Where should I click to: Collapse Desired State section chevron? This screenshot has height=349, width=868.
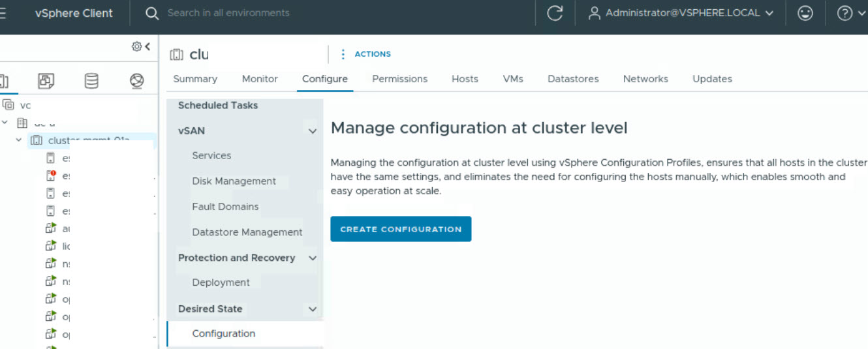(x=313, y=309)
